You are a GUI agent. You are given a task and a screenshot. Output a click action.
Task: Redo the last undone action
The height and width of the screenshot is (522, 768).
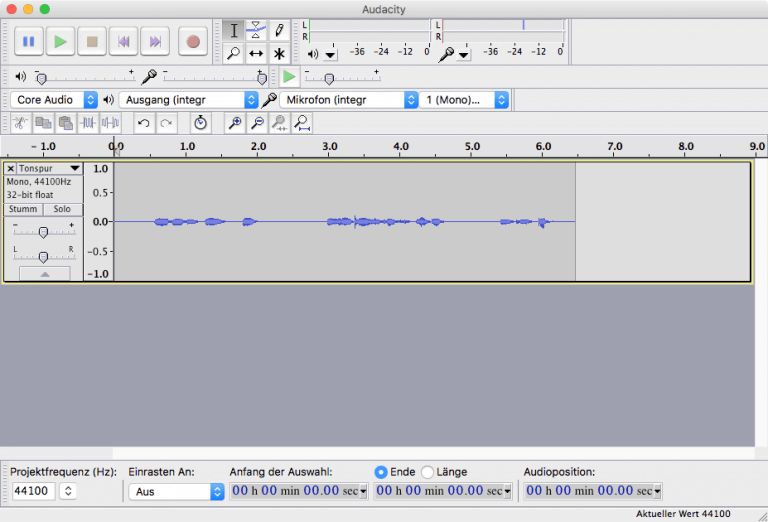pyautogui.click(x=167, y=123)
